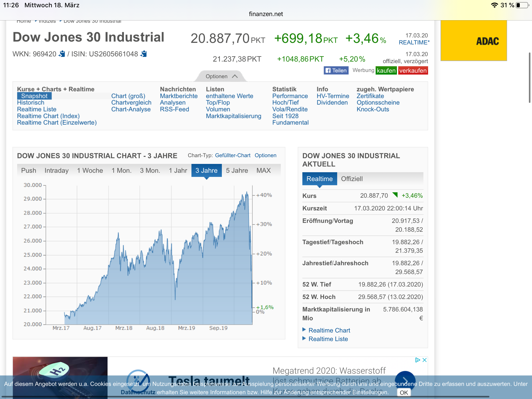The width and height of the screenshot is (532, 399).
Task: Copy the WKN number with clipboard icon
Action: 62,54
